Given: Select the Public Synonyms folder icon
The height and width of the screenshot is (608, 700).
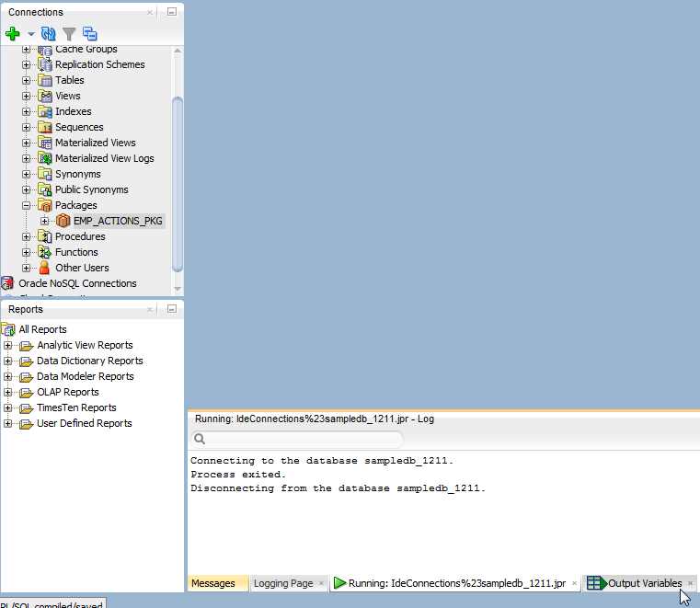Looking at the screenshot, I should [x=45, y=189].
